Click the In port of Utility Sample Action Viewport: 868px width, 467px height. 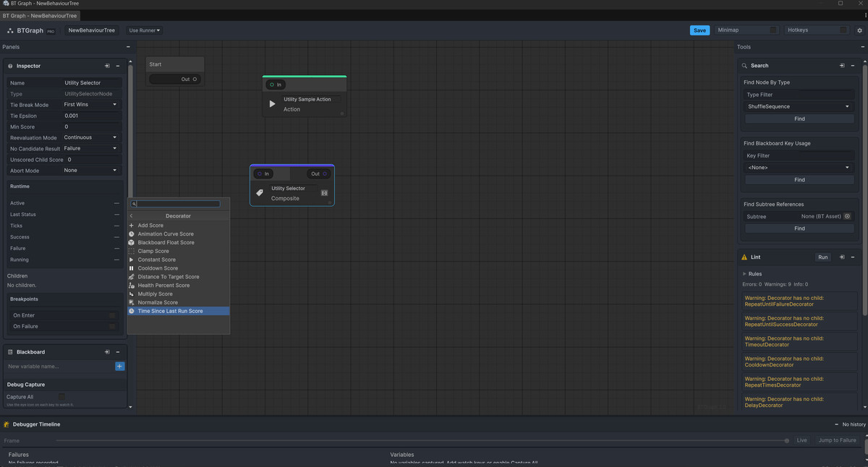(x=272, y=85)
